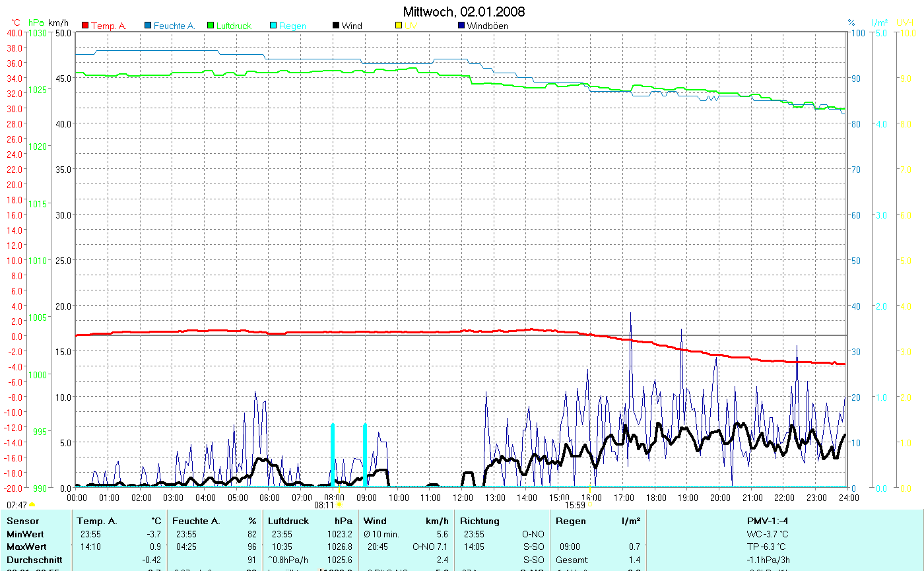
Task: Click the 15:59 sunset time marker
Action: pos(575,506)
